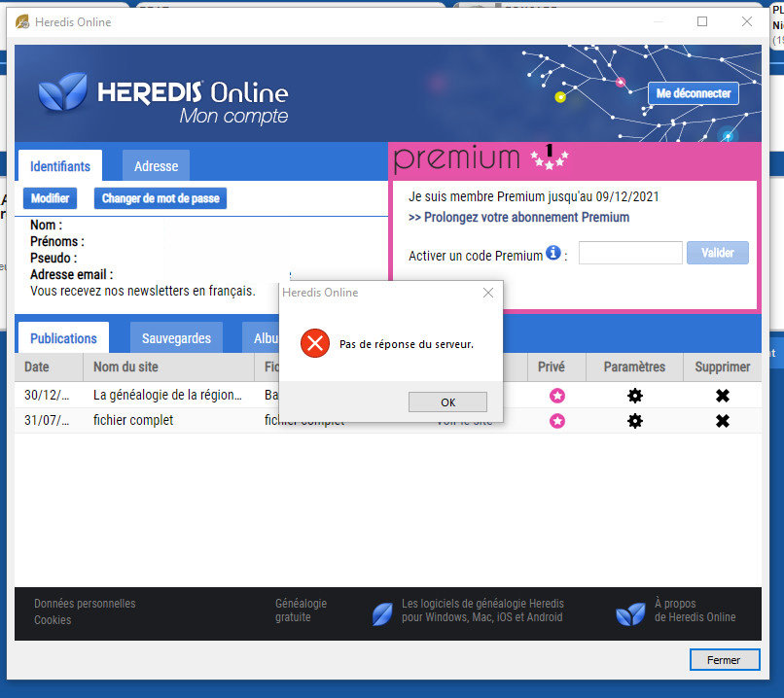This screenshot has height=698, width=784.
Task: Open the Identifiants tab
Action: (60, 166)
